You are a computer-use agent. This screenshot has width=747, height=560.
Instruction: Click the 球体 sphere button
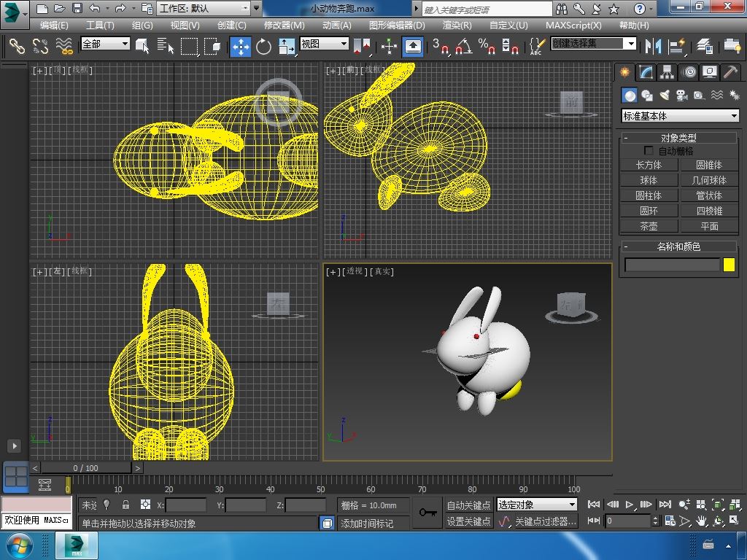pos(649,180)
